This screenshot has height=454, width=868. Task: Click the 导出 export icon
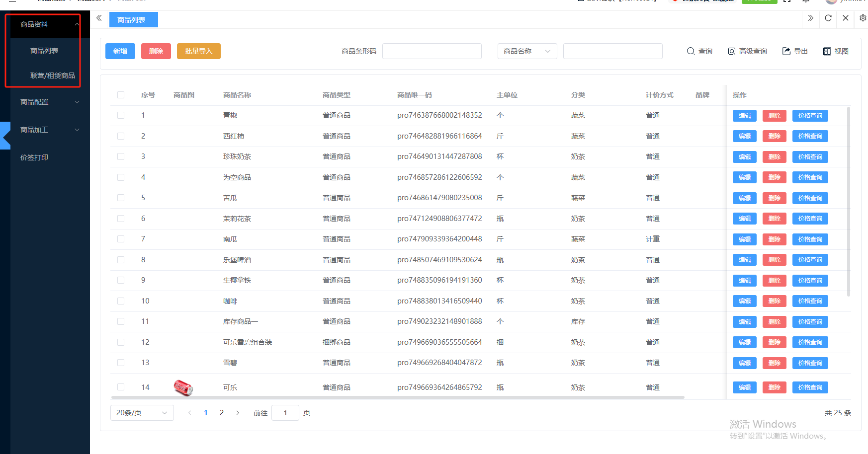click(786, 51)
